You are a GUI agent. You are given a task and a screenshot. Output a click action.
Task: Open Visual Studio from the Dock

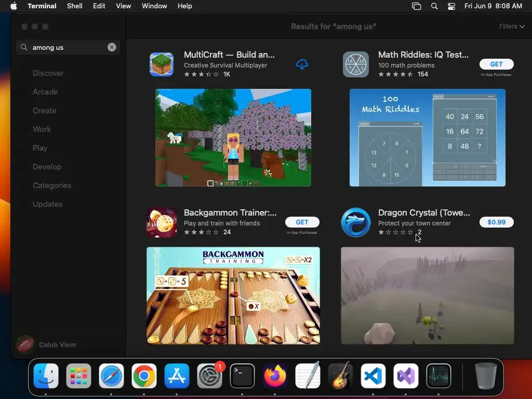(406, 376)
